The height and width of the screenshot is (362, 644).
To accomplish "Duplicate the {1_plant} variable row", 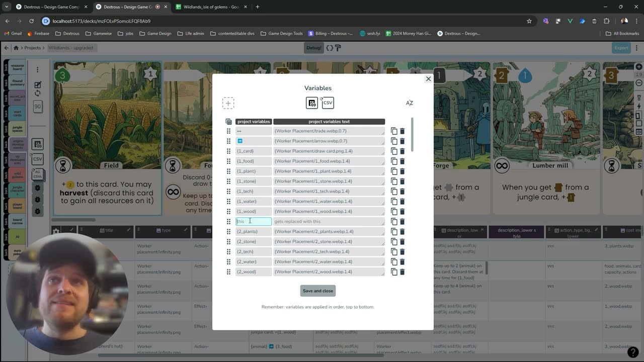I will [394, 171].
